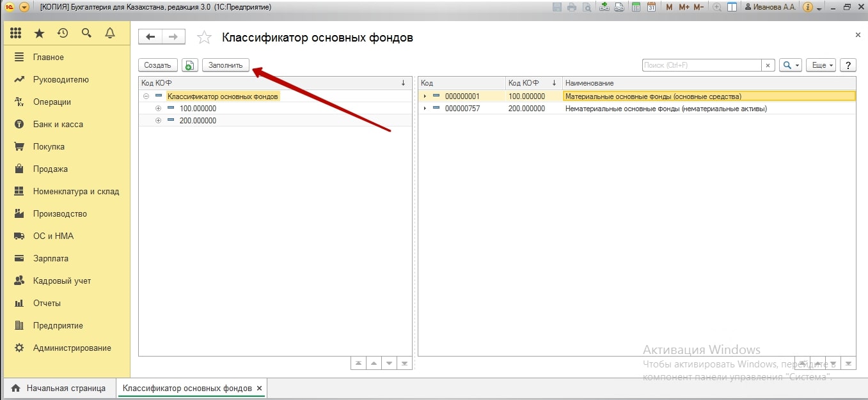Viewport: 868px width, 400px height.
Task: Switch to the Начальная страница tab
Action: click(x=59, y=388)
